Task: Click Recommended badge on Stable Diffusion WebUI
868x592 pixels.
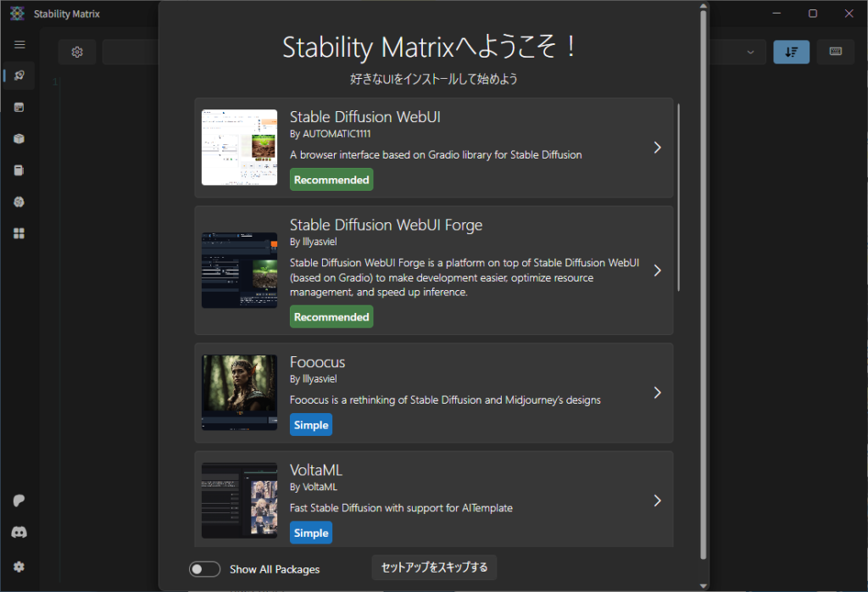Action: click(331, 180)
